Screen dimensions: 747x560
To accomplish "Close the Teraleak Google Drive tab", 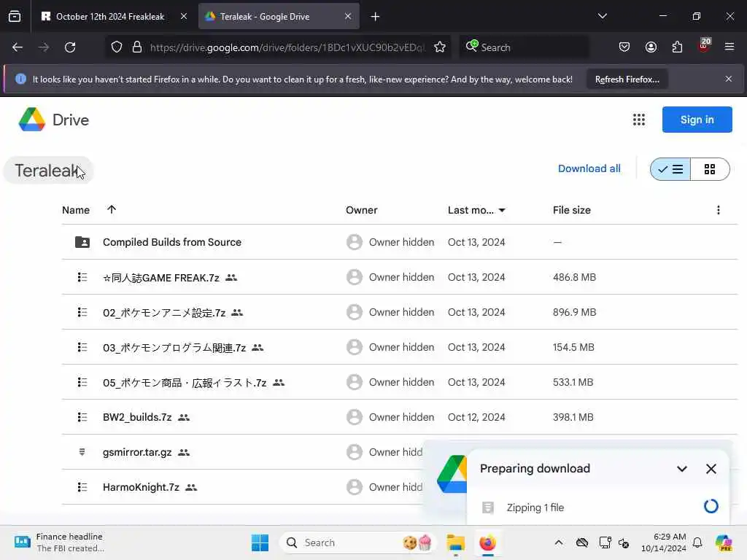I will (348, 16).
